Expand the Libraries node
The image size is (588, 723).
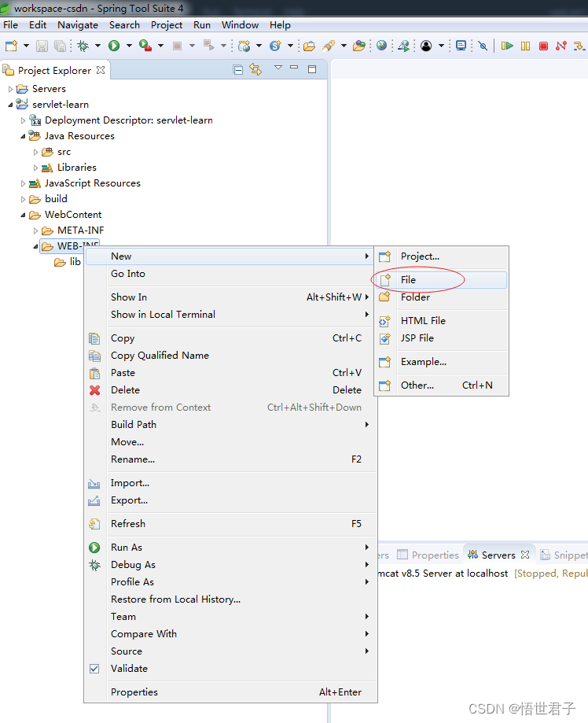(35, 168)
